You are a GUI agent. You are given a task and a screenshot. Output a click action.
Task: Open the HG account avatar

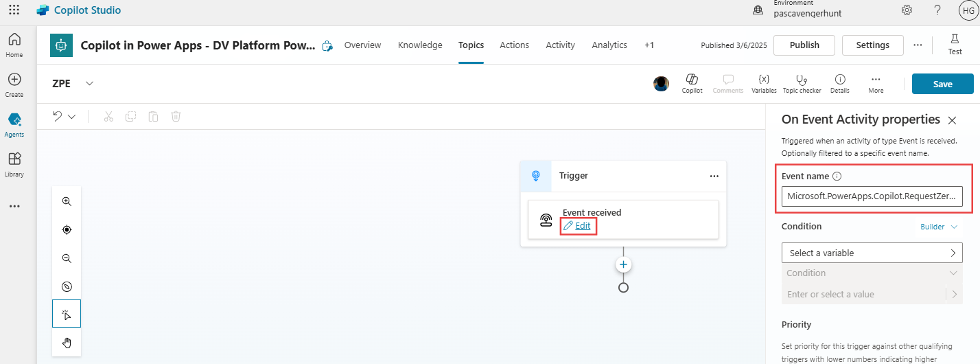point(968,10)
